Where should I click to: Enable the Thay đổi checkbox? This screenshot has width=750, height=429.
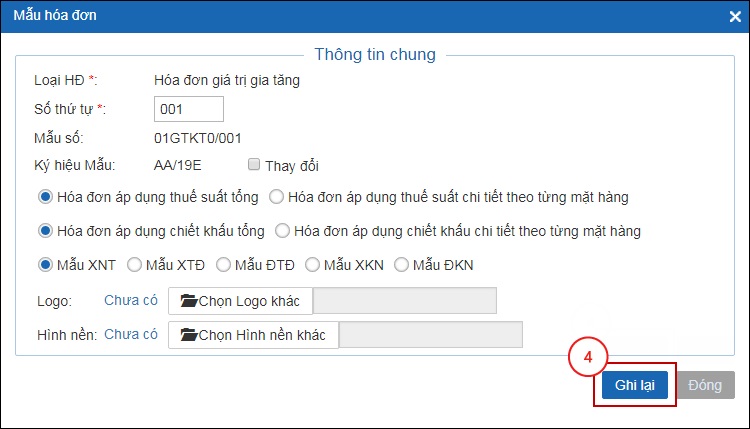coord(254,165)
